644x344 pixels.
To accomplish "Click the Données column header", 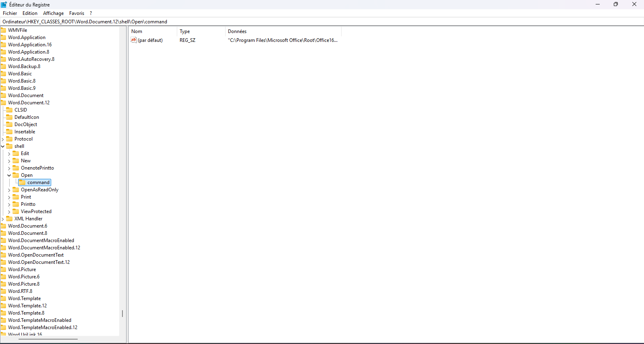I will click(283, 31).
